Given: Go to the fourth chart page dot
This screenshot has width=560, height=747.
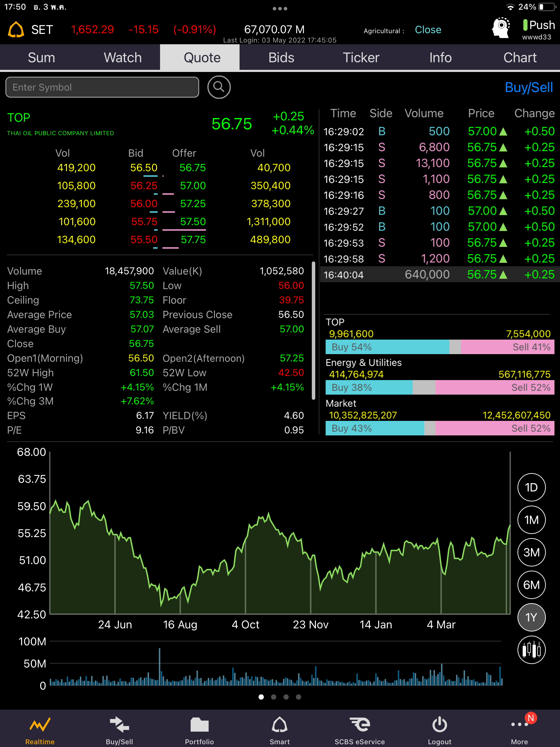Looking at the screenshot, I should [299, 697].
